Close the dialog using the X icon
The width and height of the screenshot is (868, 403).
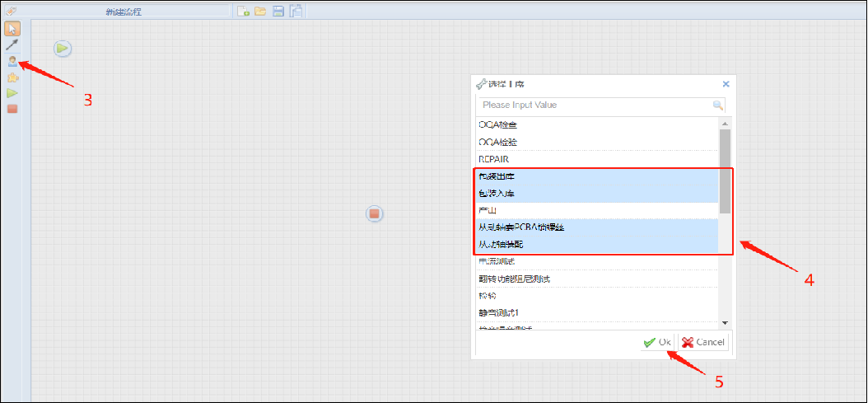[726, 84]
